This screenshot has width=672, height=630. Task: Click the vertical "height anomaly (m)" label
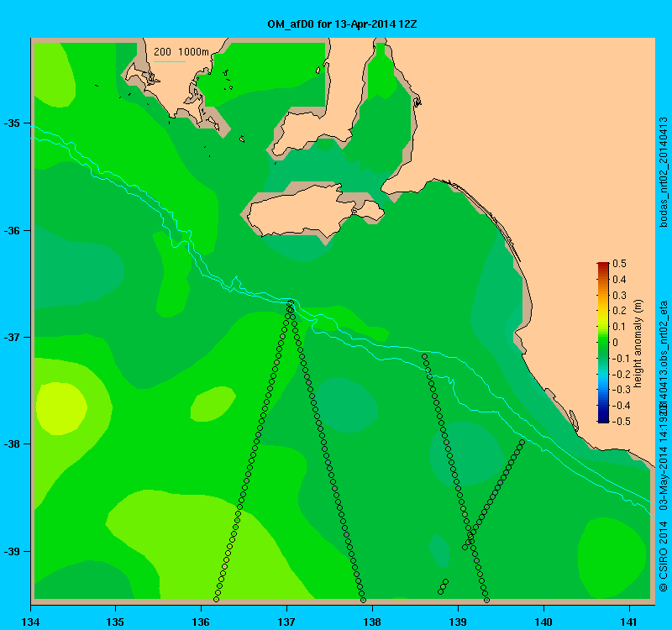[x=638, y=344]
